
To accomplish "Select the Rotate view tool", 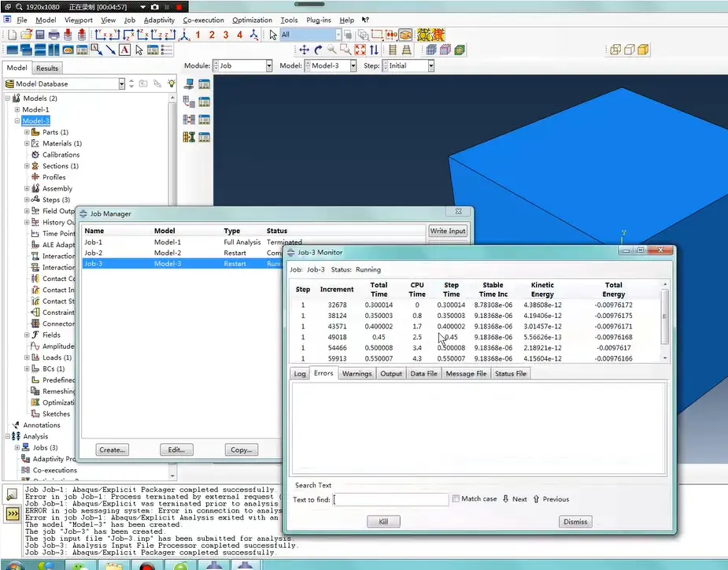I will (318, 50).
